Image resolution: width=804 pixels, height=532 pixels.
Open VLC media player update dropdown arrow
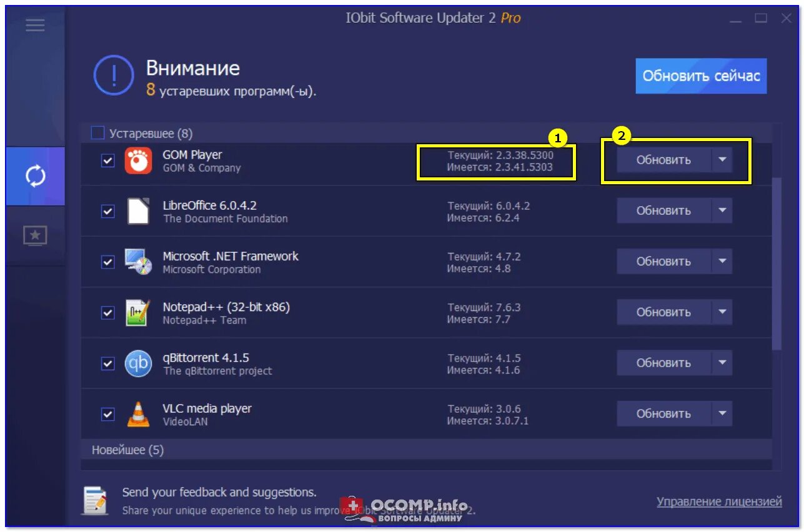click(722, 413)
